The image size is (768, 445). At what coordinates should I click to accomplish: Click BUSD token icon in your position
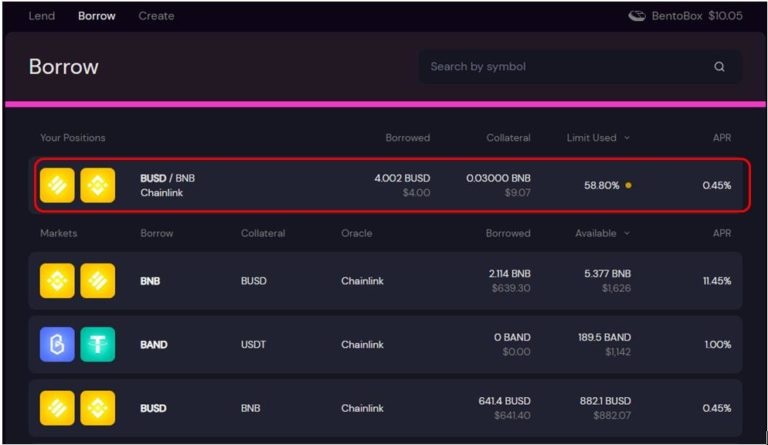(x=57, y=185)
